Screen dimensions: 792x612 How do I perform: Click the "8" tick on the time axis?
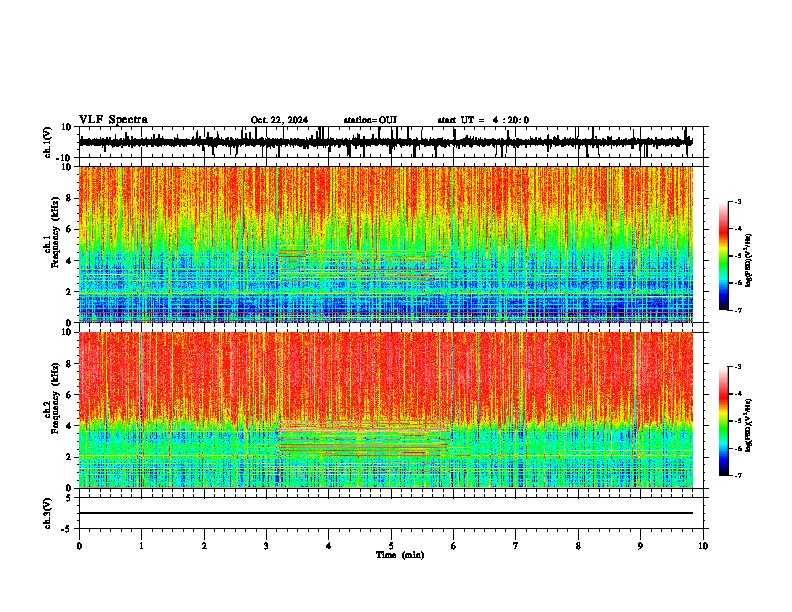tap(578, 546)
